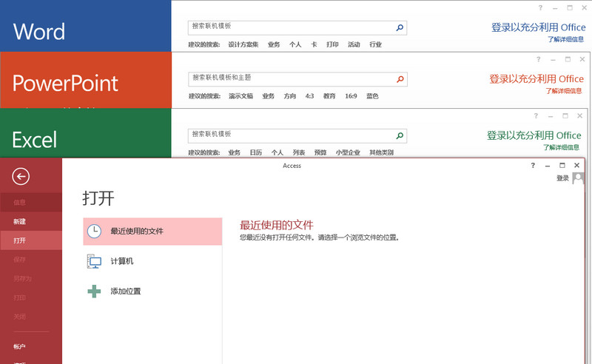Click the back arrow in Access backstage
Screen dimensions: 592x364
tap(21, 176)
